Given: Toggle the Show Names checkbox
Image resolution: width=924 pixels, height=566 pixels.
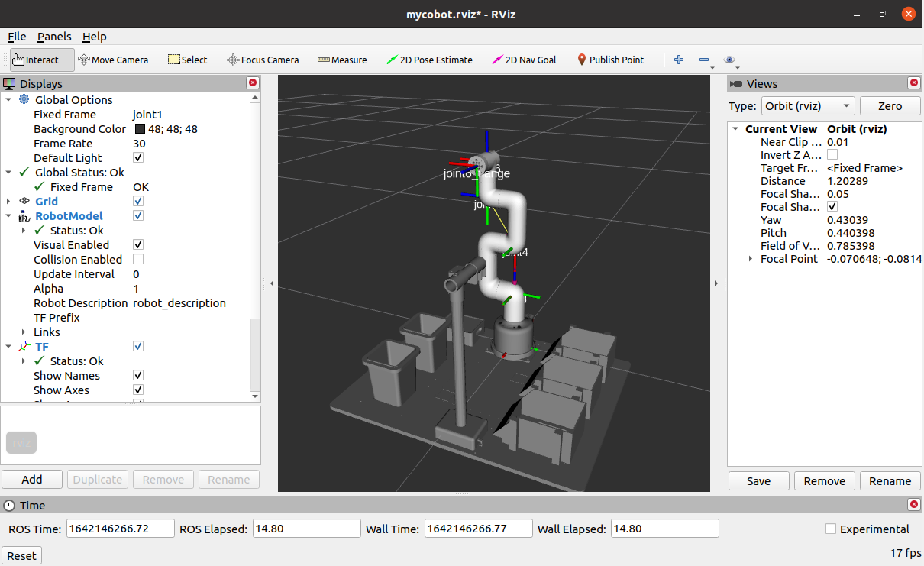Looking at the screenshot, I should [138, 376].
